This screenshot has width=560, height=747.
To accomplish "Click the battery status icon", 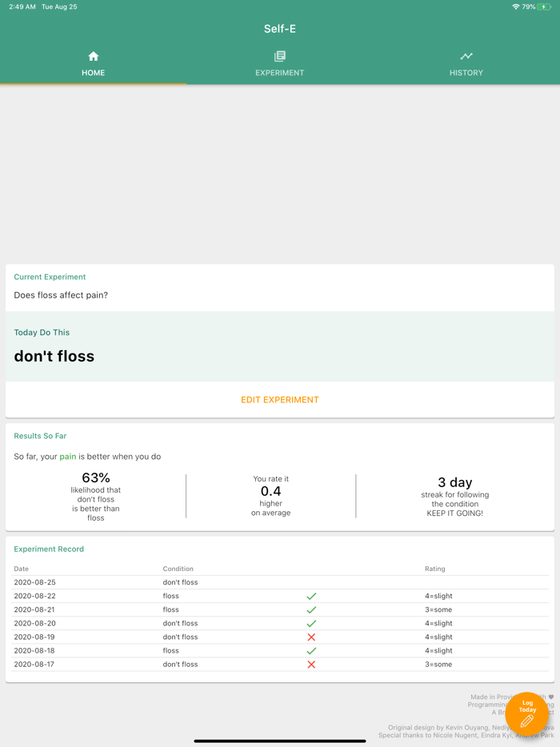I will (544, 6).
